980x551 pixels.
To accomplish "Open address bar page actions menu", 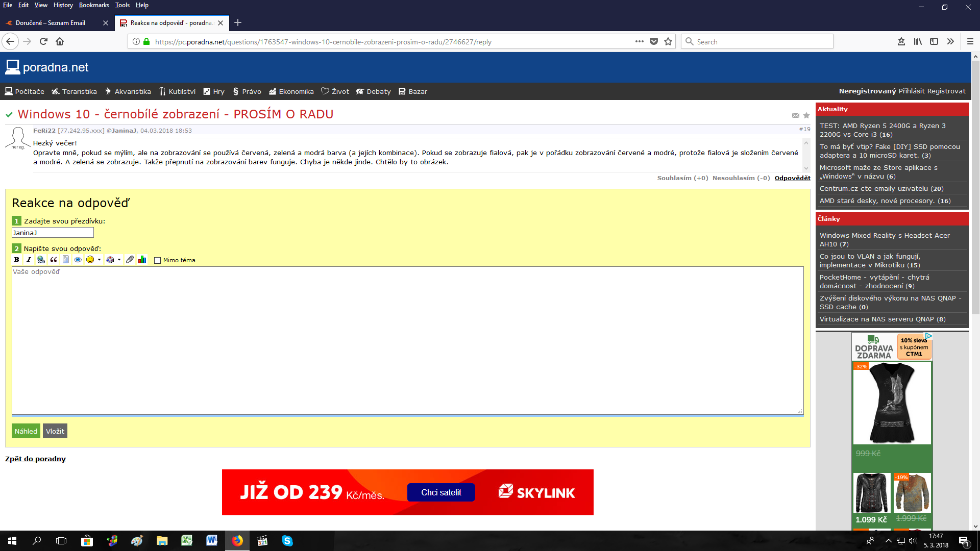I will click(x=639, y=42).
